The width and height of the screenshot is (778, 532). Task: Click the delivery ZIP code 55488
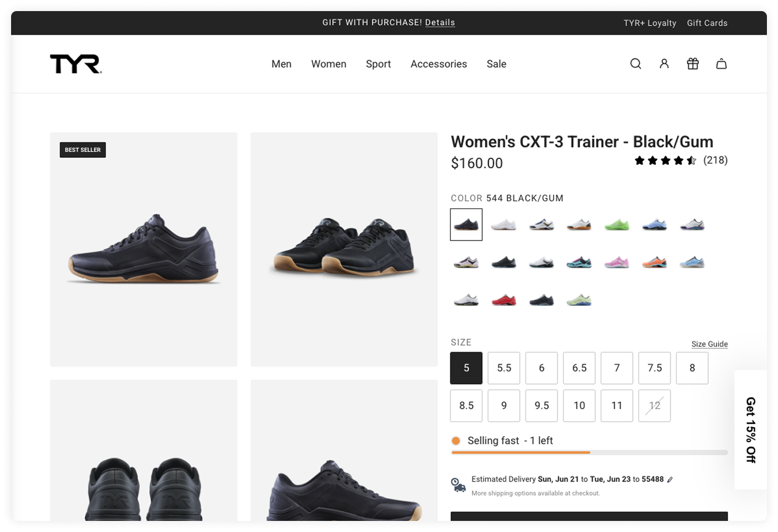tap(652, 479)
